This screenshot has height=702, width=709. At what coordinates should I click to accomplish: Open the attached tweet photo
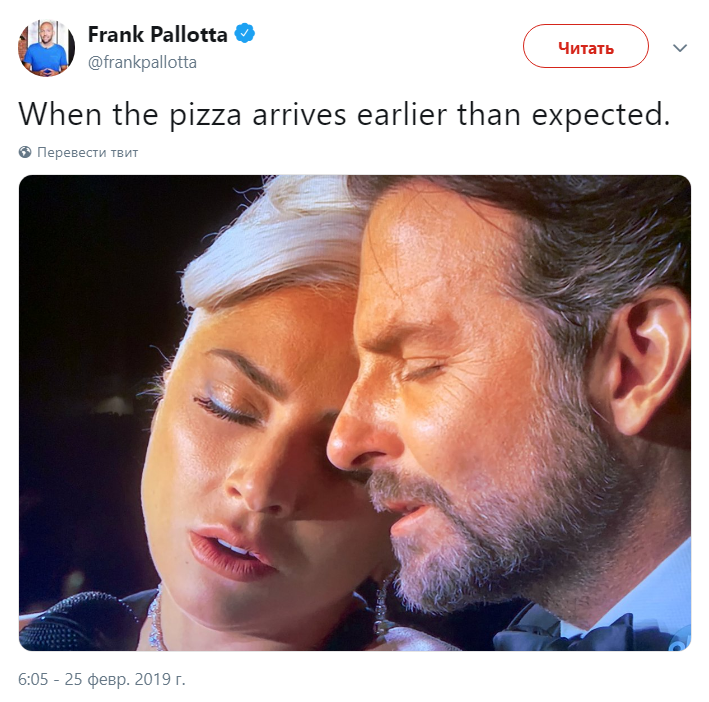click(354, 413)
